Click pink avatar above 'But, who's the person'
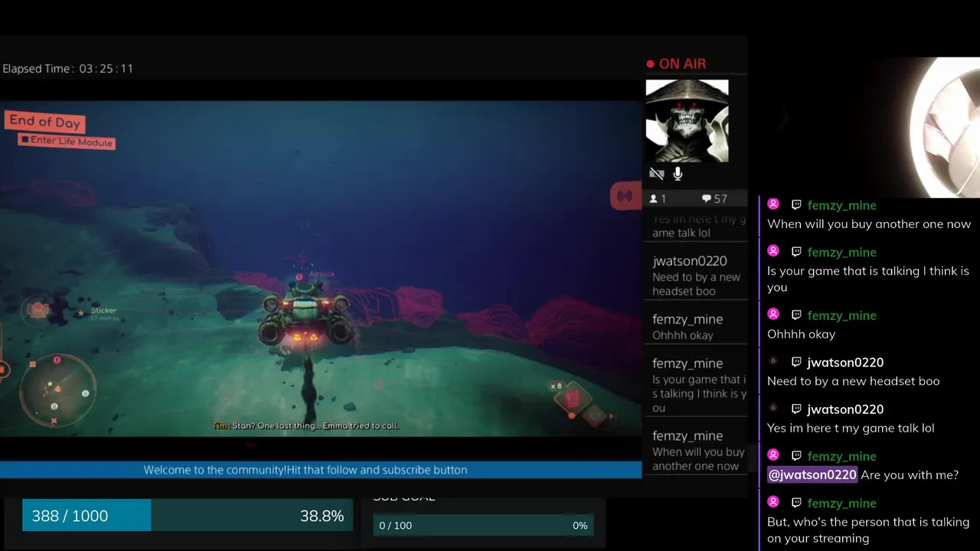This screenshot has height=551, width=980. [x=773, y=501]
